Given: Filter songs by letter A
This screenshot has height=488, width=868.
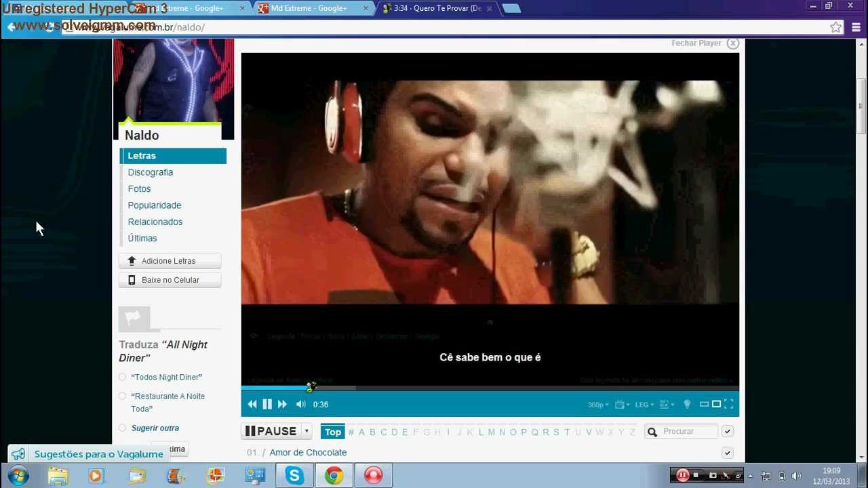Looking at the screenshot, I should click(x=361, y=432).
